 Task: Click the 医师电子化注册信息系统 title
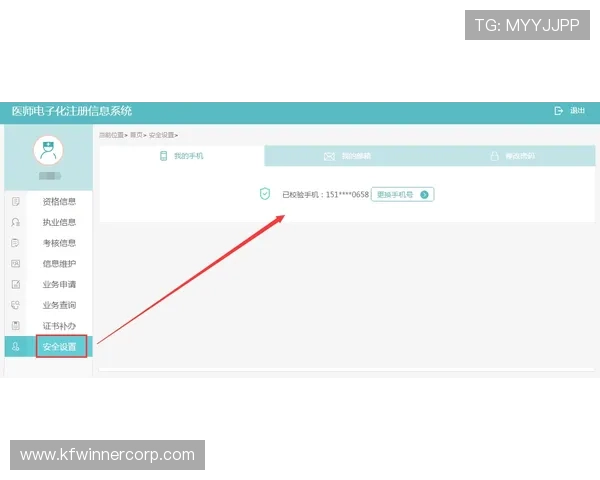pyautogui.click(x=72, y=111)
